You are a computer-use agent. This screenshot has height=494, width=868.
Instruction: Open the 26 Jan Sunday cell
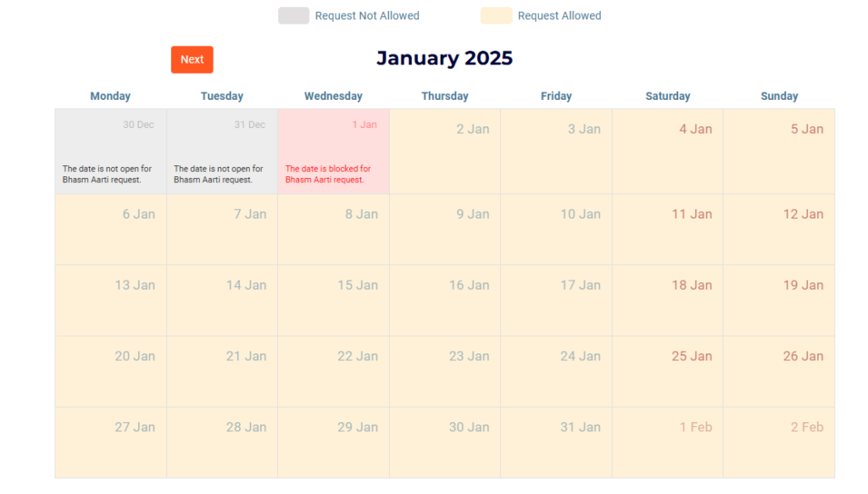pyautogui.click(x=779, y=372)
